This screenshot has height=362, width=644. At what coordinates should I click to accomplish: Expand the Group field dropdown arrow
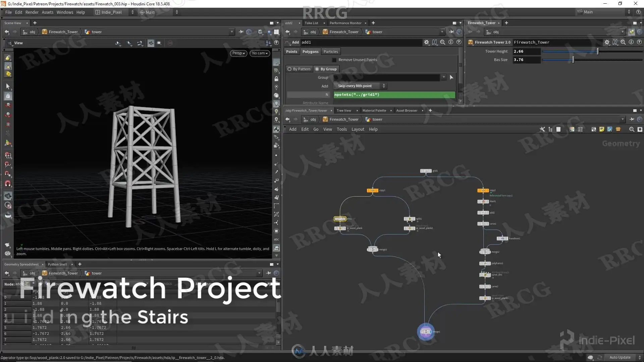click(443, 77)
